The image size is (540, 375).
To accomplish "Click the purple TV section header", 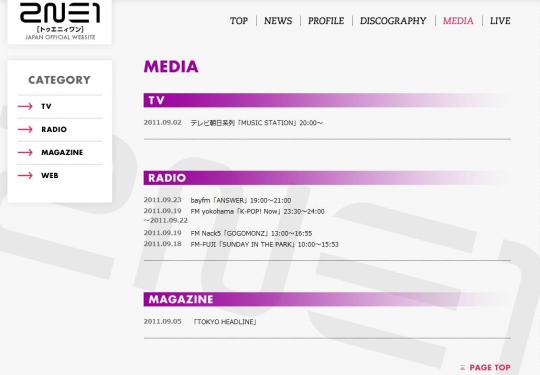I will point(327,100).
